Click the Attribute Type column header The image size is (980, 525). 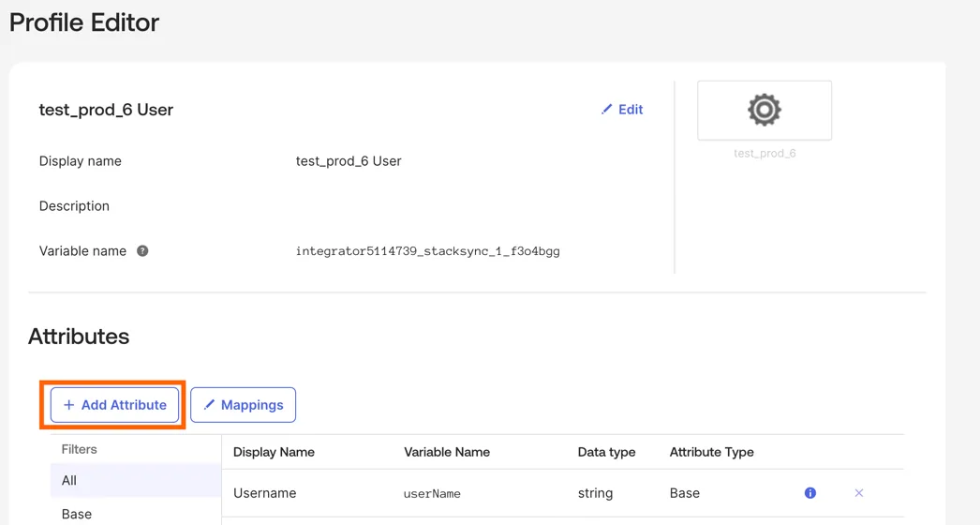[712, 452]
